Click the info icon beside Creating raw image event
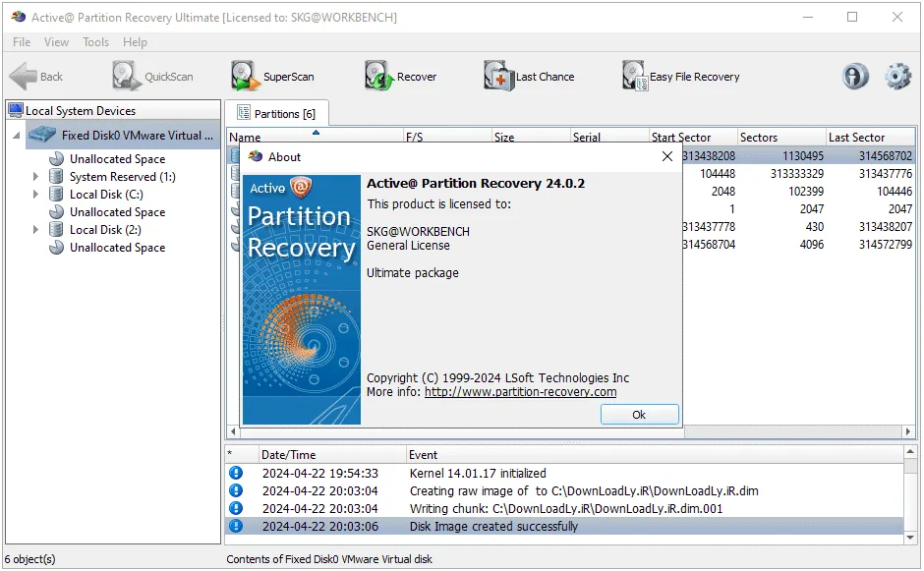924x571 pixels. pos(236,490)
